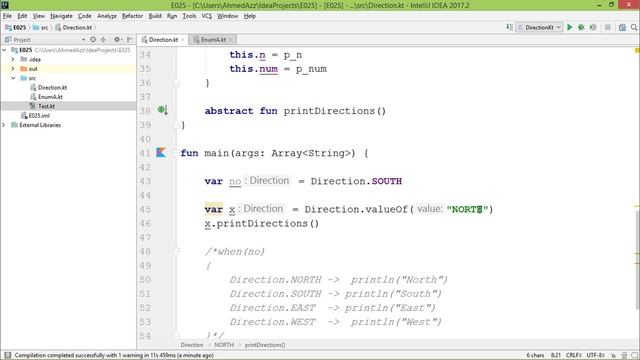Fold the block comment at line 48
This screenshot has height=360, width=640.
[176, 251]
